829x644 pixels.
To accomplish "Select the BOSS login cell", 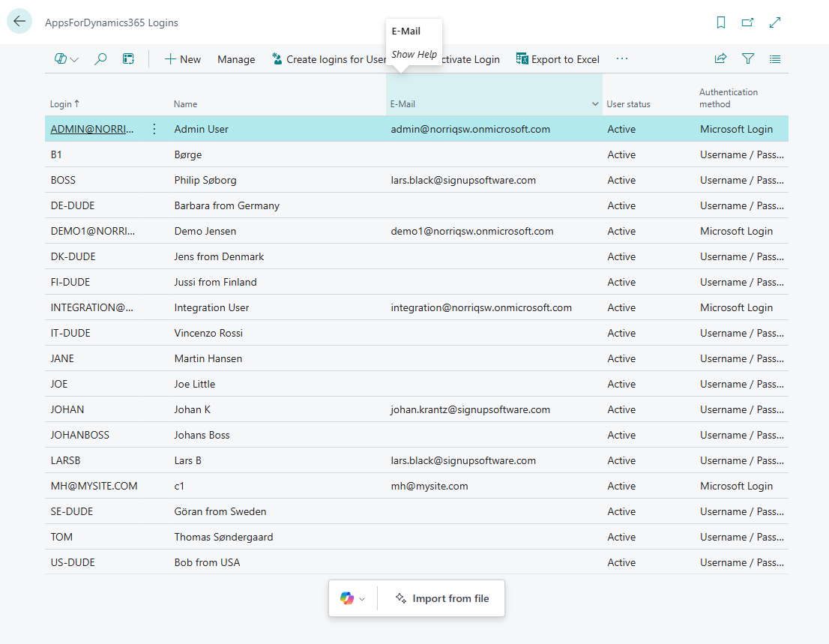I will (63, 180).
